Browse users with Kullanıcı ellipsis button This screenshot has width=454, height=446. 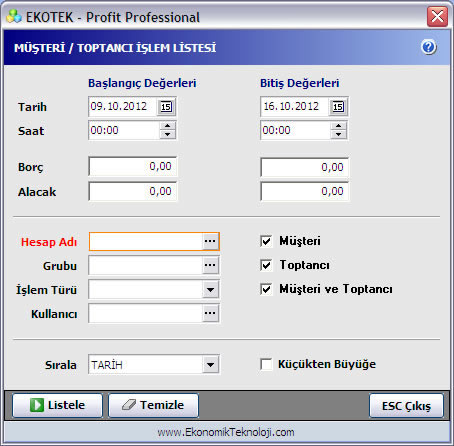[210, 313]
